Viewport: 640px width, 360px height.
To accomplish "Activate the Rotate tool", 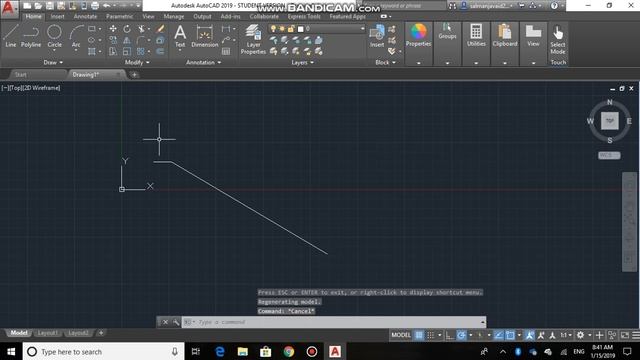I will pyautogui.click(x=127, y=29).
